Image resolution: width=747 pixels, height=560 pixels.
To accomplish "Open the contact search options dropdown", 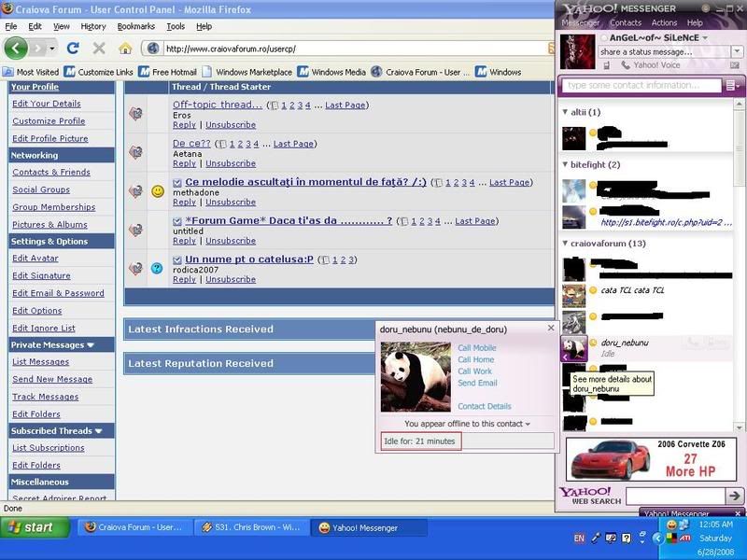I will pyautogui.click(x=733, y=86).
